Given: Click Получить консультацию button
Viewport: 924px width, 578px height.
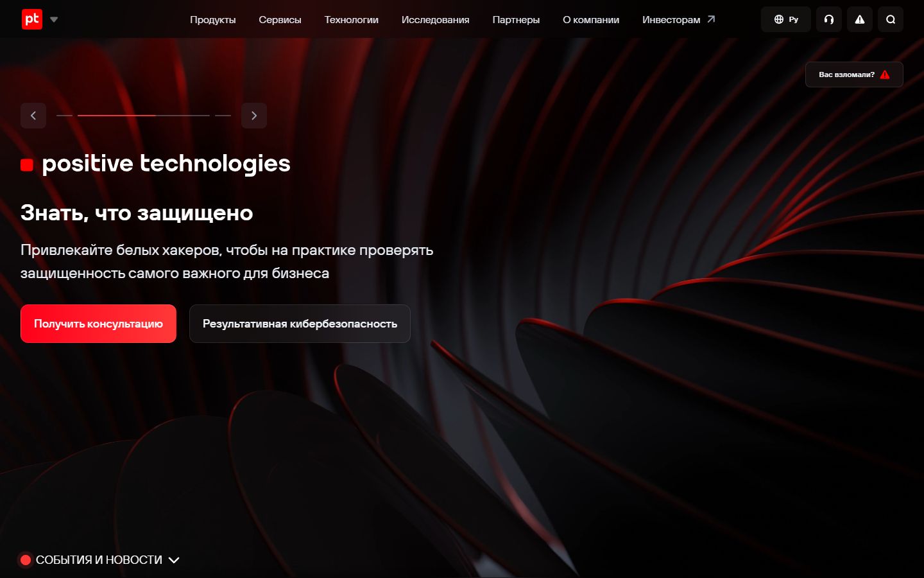Looking at the screenshot, I should 98,324.
